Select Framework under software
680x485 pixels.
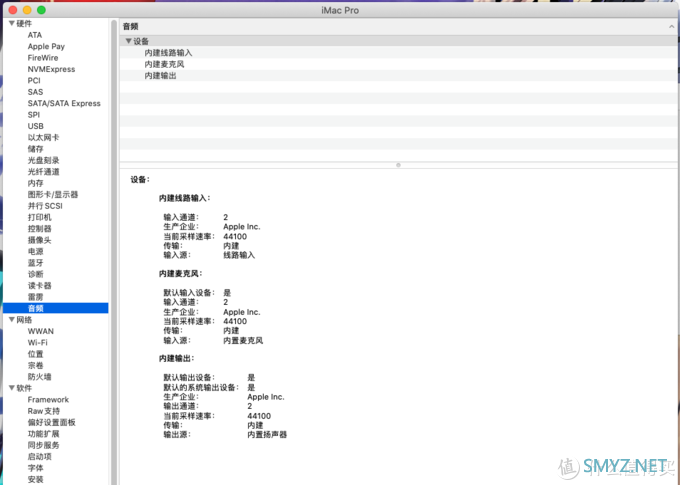point(48,400)
